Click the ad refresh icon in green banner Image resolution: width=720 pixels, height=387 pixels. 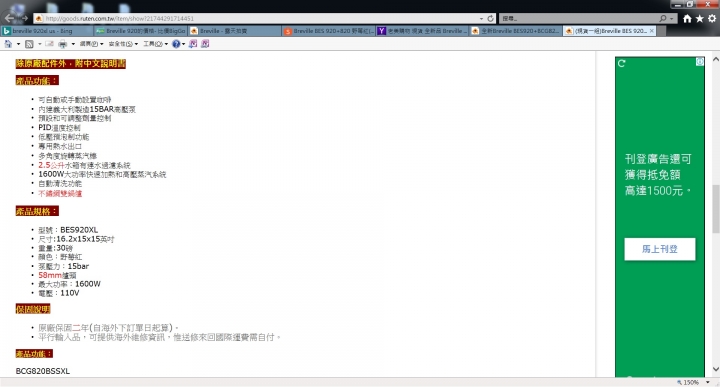pos(622,63)
